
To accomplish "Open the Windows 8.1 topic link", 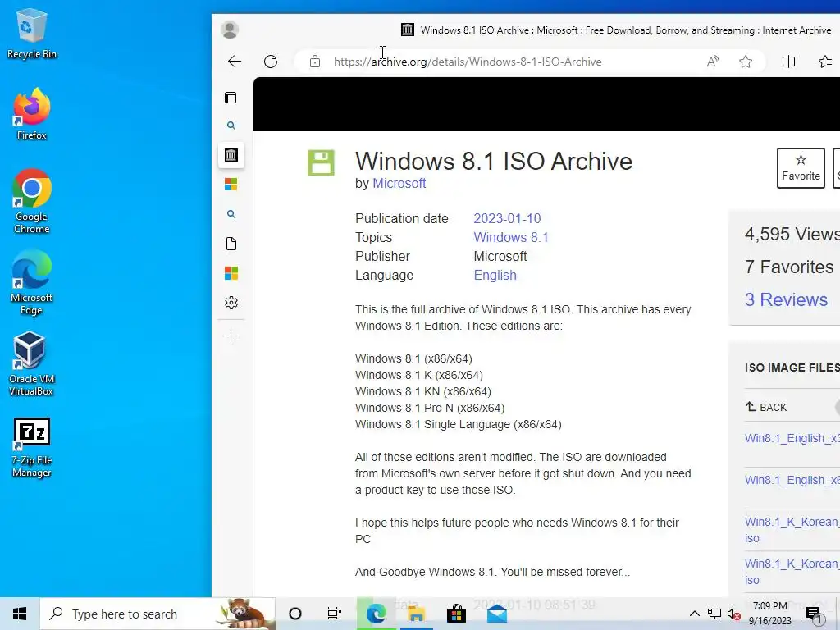I will [x=511, y=237].
